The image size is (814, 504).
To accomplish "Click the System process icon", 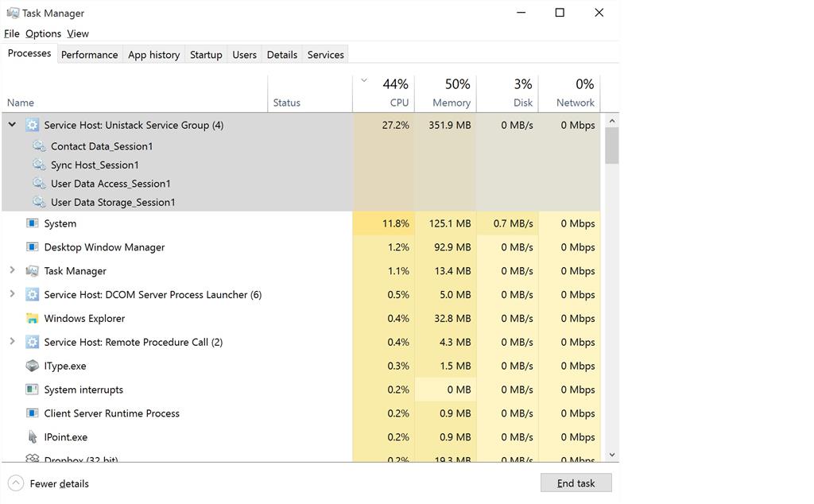I will pyautogui.click(x=32, y=223).
